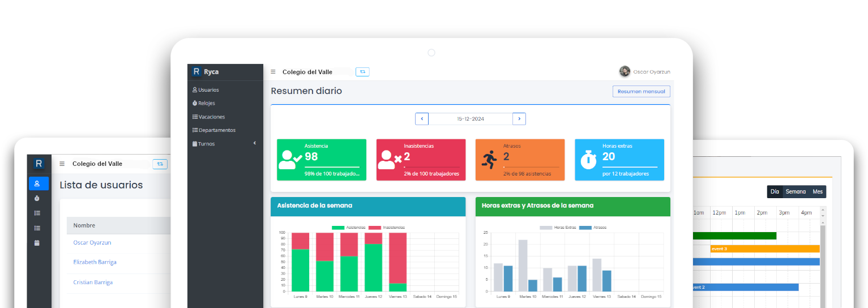Click the Resumen mensual button
This screenshot has width=868, height=308.
[x=641, y=91]
